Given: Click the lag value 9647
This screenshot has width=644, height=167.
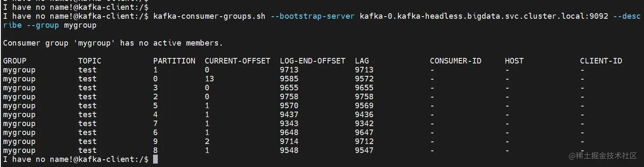Looking at the screenshot, I should (364, 132).
